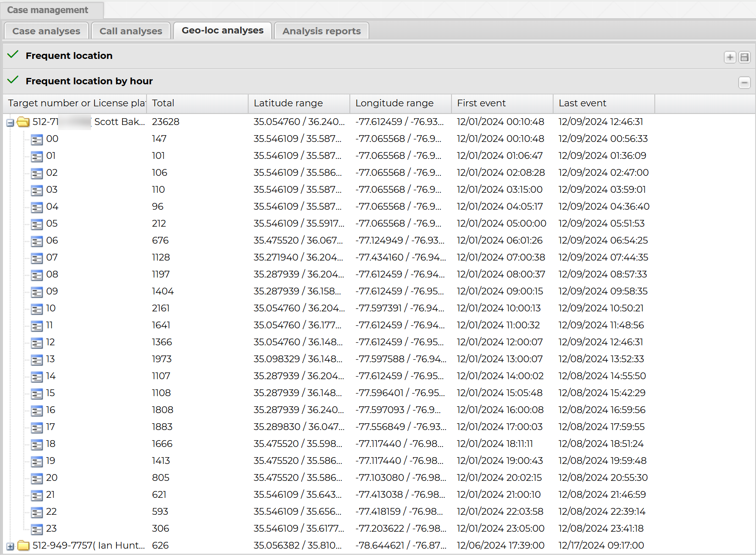756x555 pixels.
Task: Collapse the Frequent location by hour panel
Action: click(744, 83)
